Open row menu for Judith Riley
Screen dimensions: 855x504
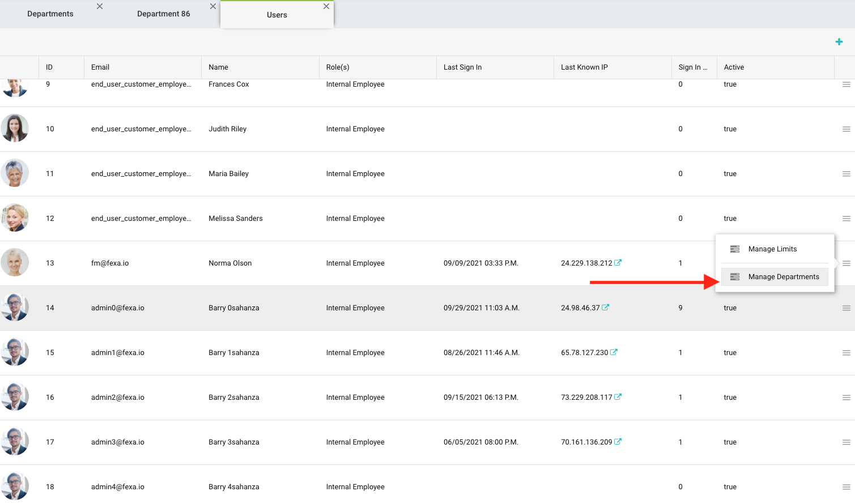tap(846, 129)
